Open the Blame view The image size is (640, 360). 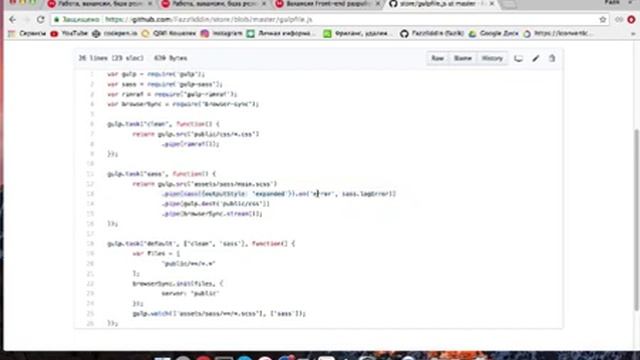point(462,58)
